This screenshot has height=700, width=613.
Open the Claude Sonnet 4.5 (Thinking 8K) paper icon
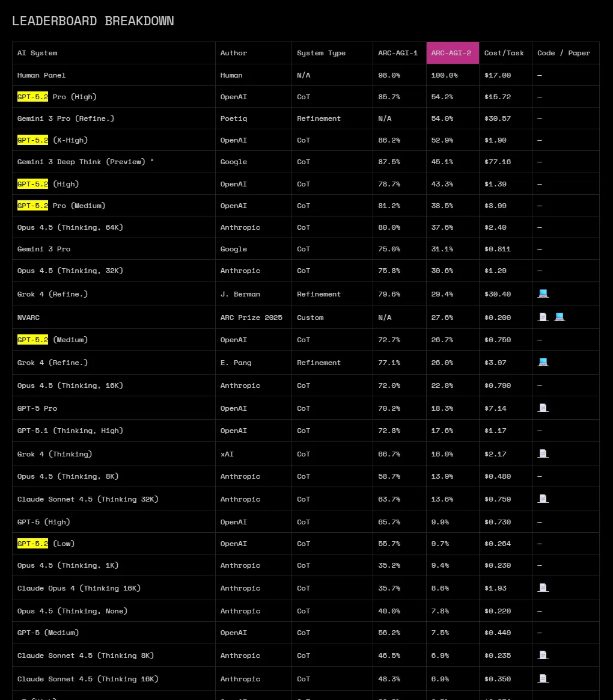543,655
